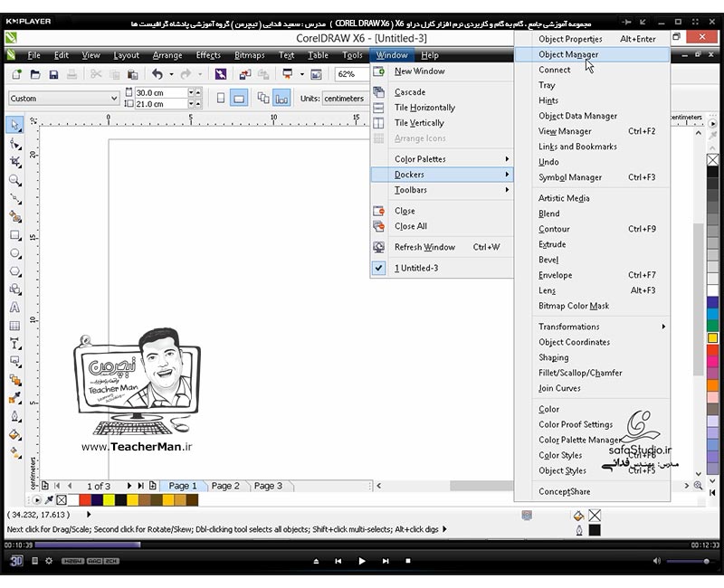This screenshot has height=588, width=724.
Task: Click the Import toolbar icon
Action: click(x=244, y=74)
